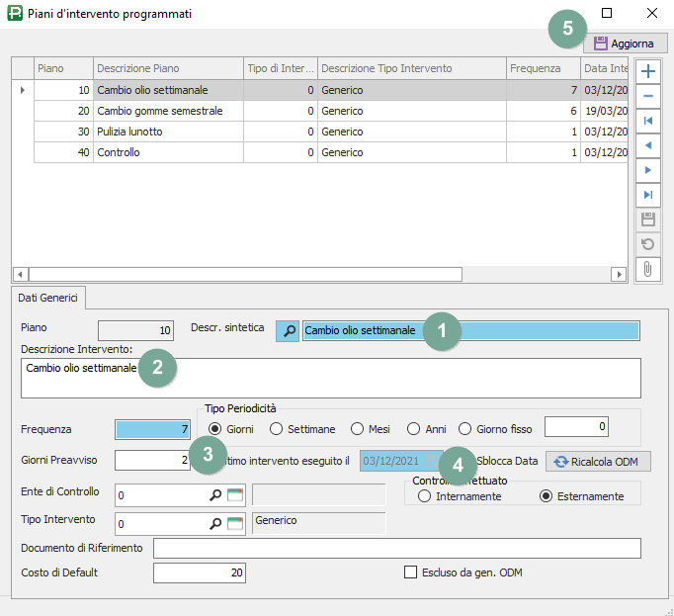The width and height of the screenshot is (674, 616).
Task: Click the search icon in Ente di Controllo
Action: (215, 494)
